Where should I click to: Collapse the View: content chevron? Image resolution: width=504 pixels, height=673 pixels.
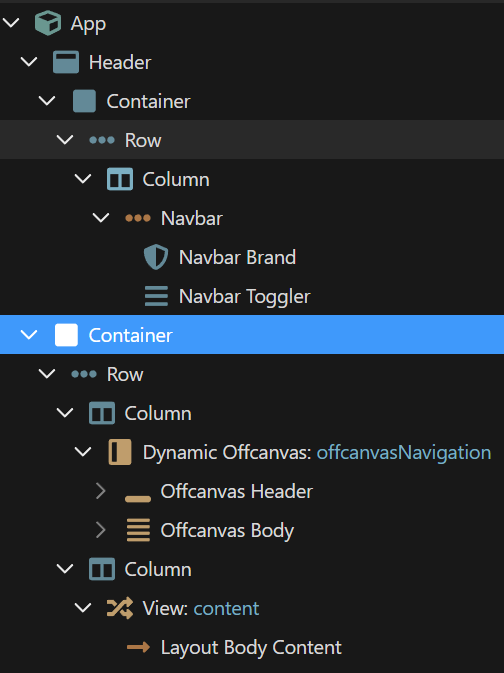coord(83,608)
